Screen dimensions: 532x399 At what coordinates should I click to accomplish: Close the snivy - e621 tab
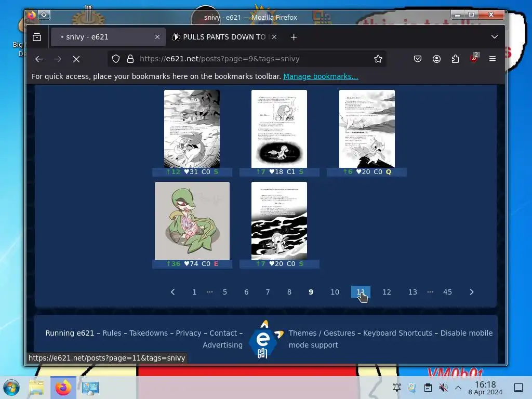click(157, 37)
